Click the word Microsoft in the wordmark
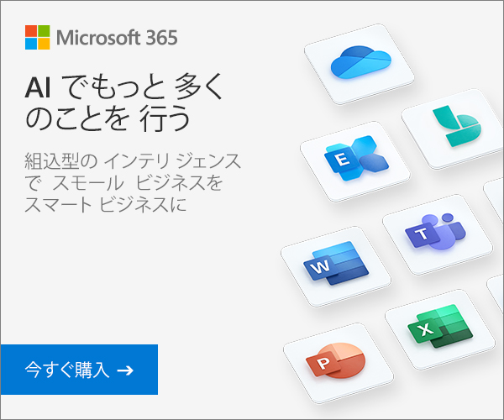This screenshot has width=504, height=420. pyautogui.click(x=99, y=38)
